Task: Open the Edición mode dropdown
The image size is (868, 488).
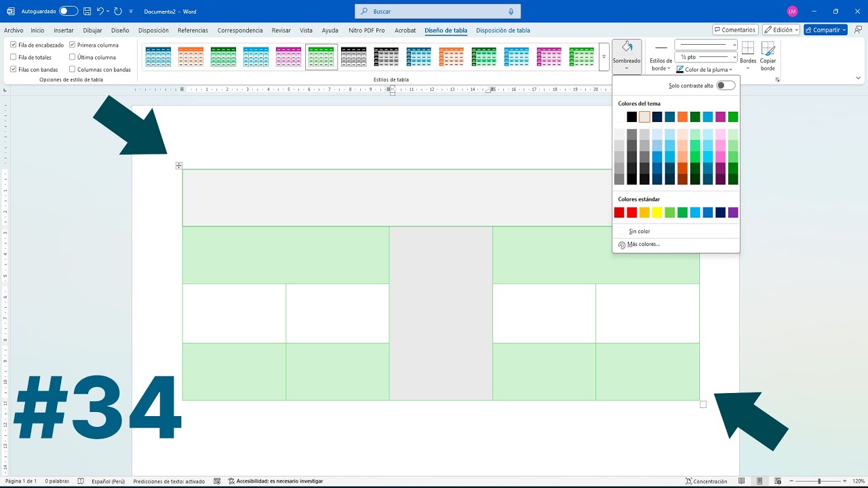Action: tap(781, 30)
